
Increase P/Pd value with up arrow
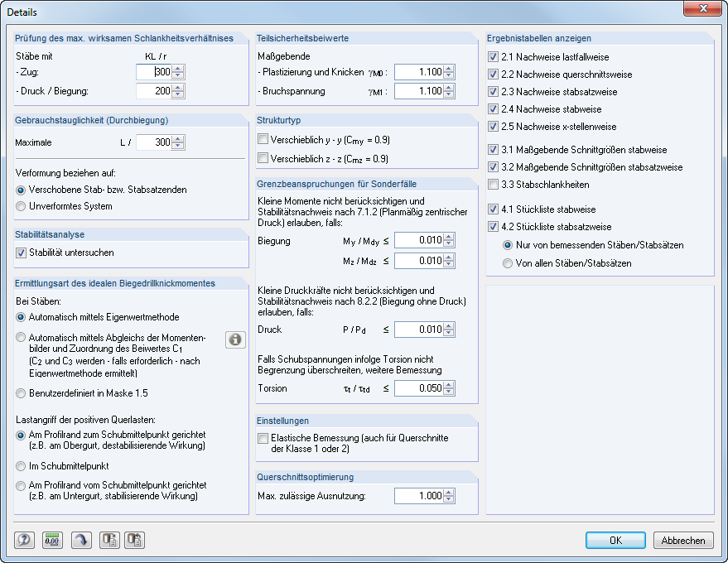tap(449, 326)
